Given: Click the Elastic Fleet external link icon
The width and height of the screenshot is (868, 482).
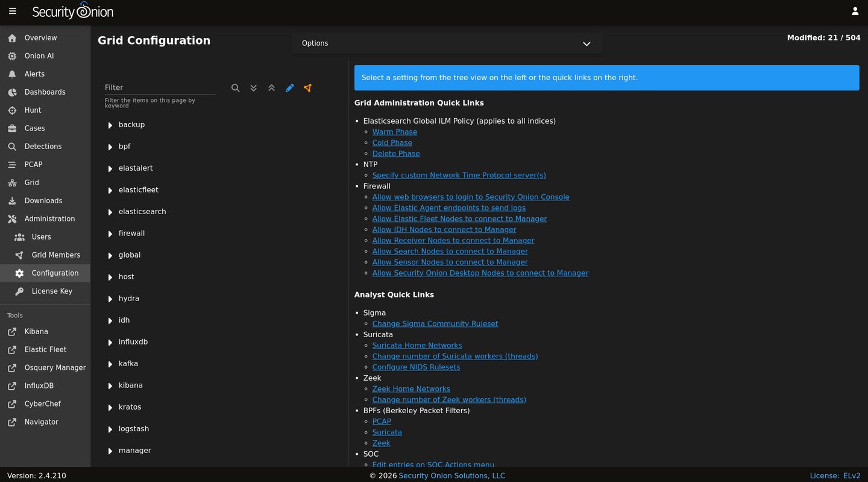Looking at the screenshot, I should click(x=12, y=350).
